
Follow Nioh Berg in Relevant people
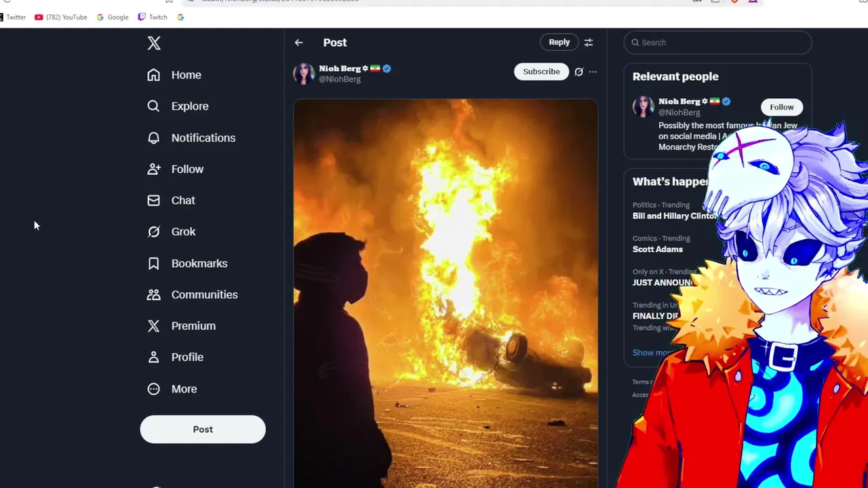(781, 107)
